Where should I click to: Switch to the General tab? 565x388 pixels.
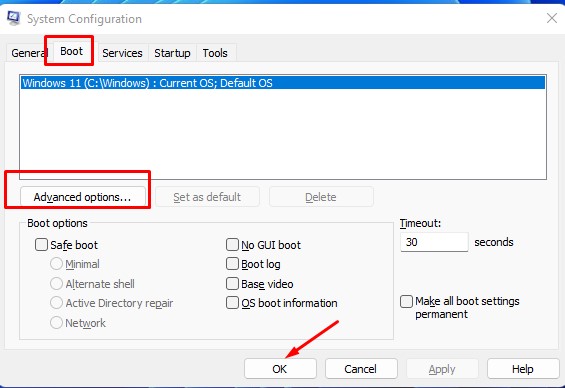28,53
